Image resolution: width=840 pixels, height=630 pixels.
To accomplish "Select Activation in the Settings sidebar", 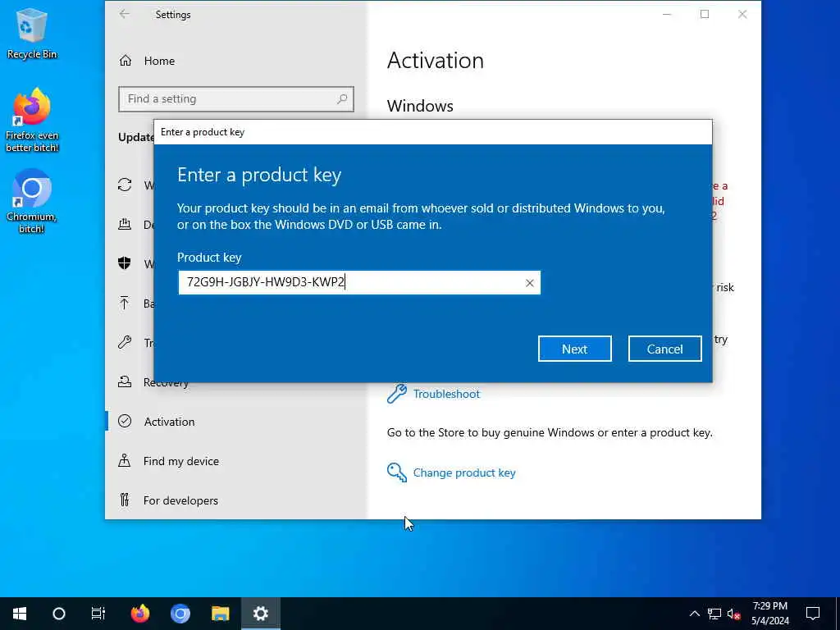I will pos(169,422).
